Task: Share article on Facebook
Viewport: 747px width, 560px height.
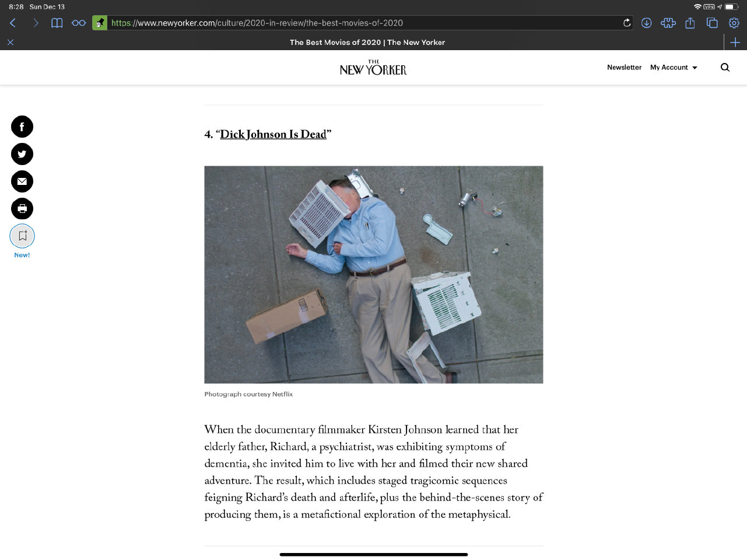Action: (22, 127)
